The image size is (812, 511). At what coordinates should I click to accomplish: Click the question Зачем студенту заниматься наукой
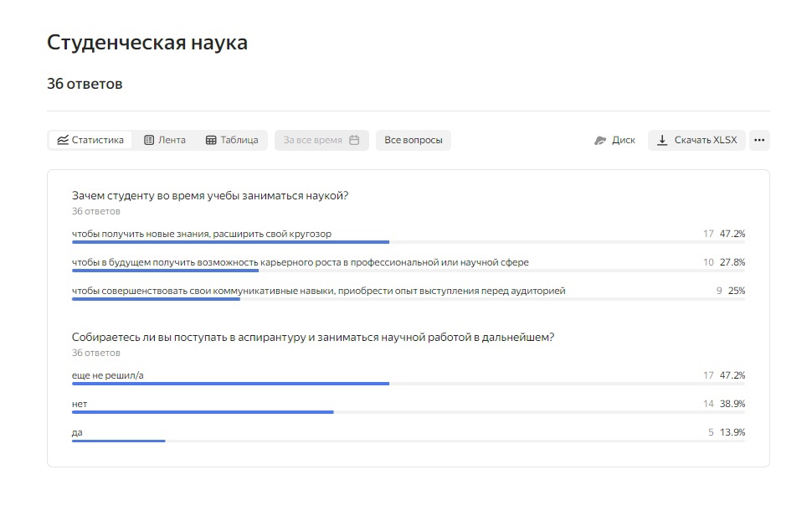210,195
